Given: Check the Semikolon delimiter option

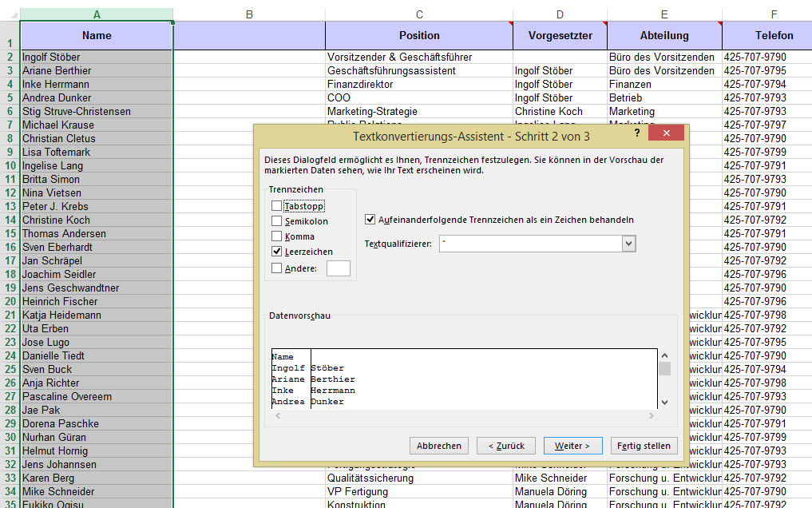Looking at the screenshot, I should (277, 221).
